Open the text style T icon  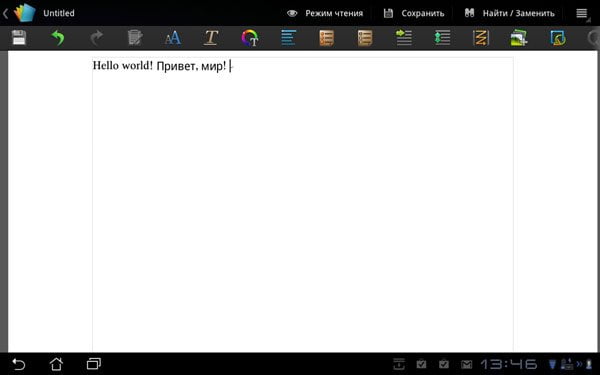(211, 38)
